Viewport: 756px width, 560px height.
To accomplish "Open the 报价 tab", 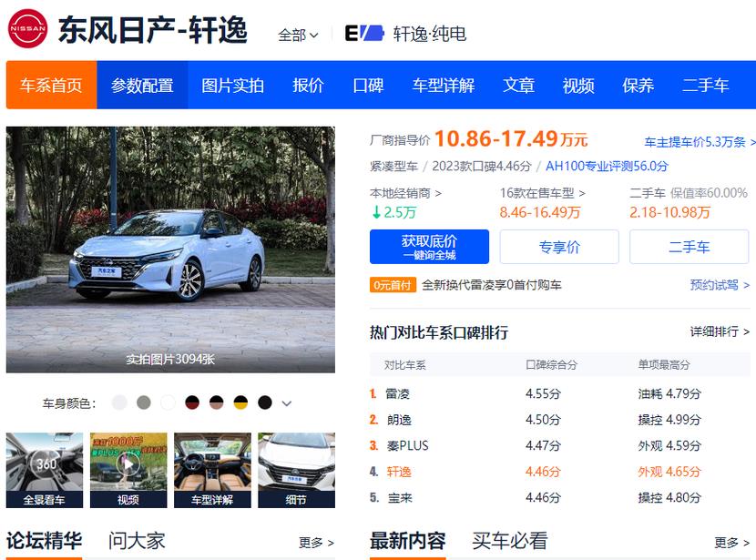I will pos(308,86).
